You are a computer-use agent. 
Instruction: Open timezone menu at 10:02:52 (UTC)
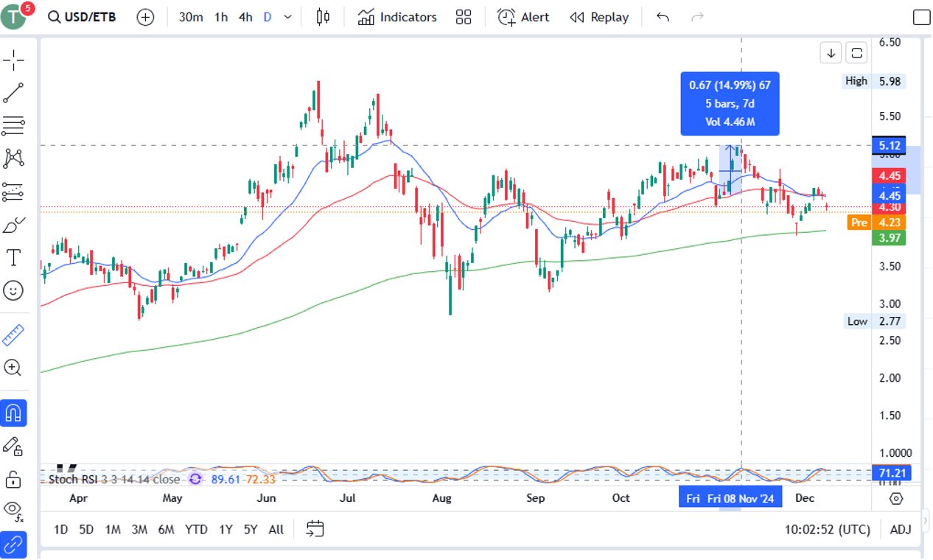tap(828, 529)
